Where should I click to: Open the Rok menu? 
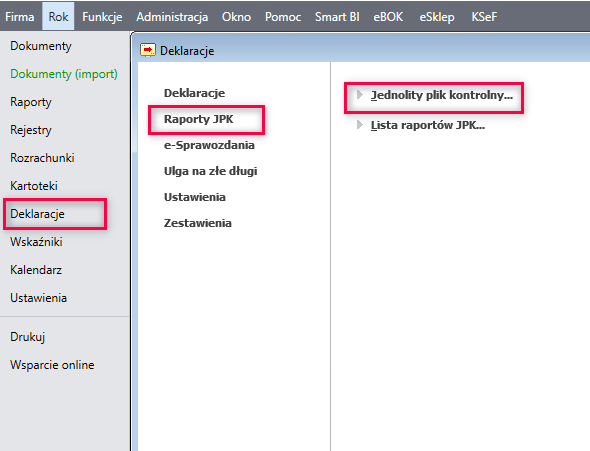point(58,17)
